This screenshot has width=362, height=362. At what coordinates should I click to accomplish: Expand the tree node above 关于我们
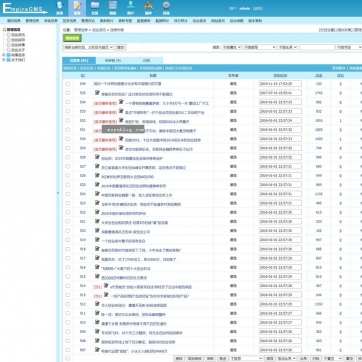pyautogui.click(x=3, y=55)
